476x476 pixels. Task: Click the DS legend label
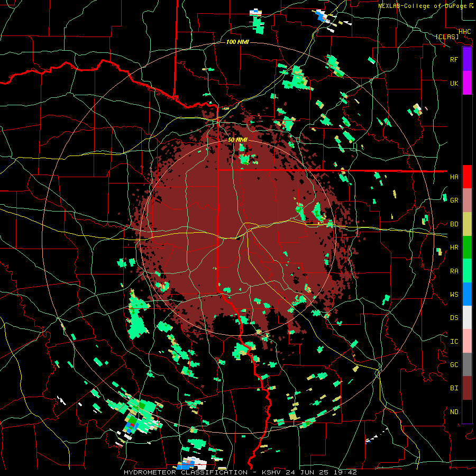454,318
